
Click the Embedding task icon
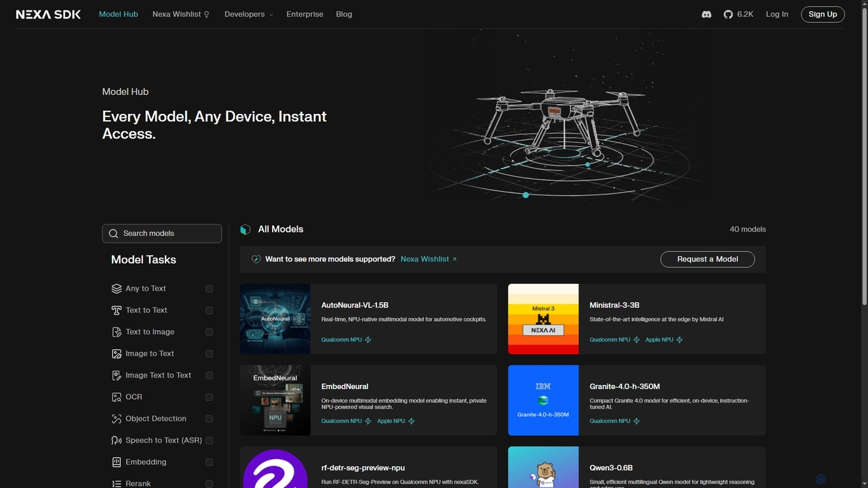click(117, 462)
